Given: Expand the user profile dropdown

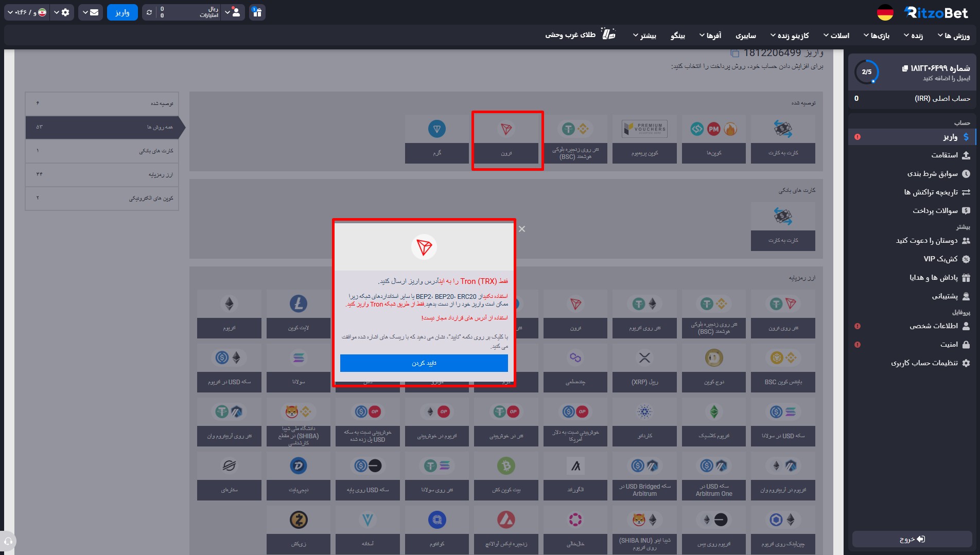Looking at the screenshot, I should tap(232, 12).
